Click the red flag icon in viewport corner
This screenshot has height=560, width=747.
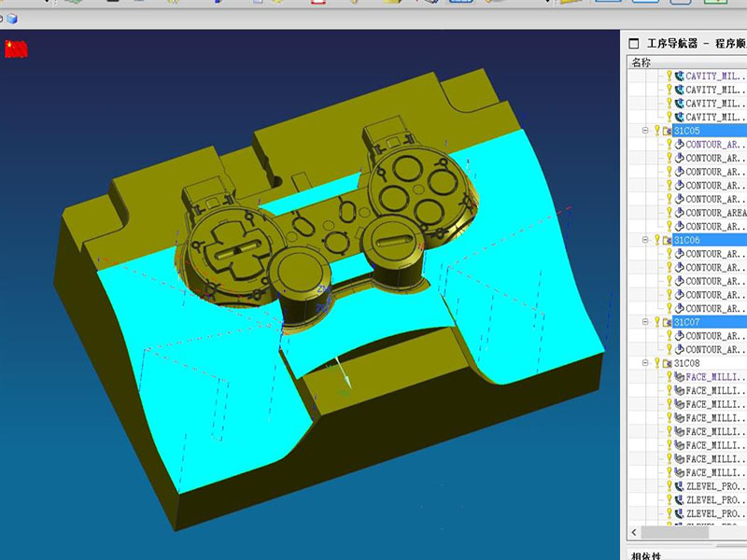pos(16,49)
